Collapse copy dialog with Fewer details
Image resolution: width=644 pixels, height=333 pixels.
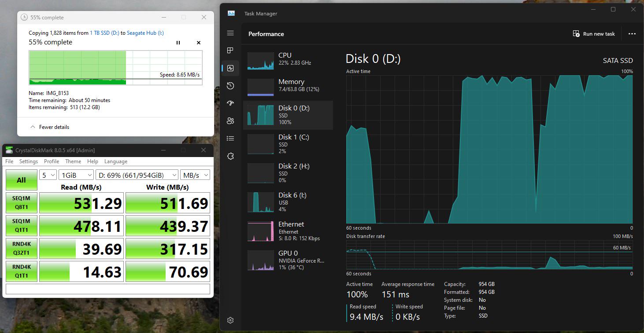tap(50, 127)
